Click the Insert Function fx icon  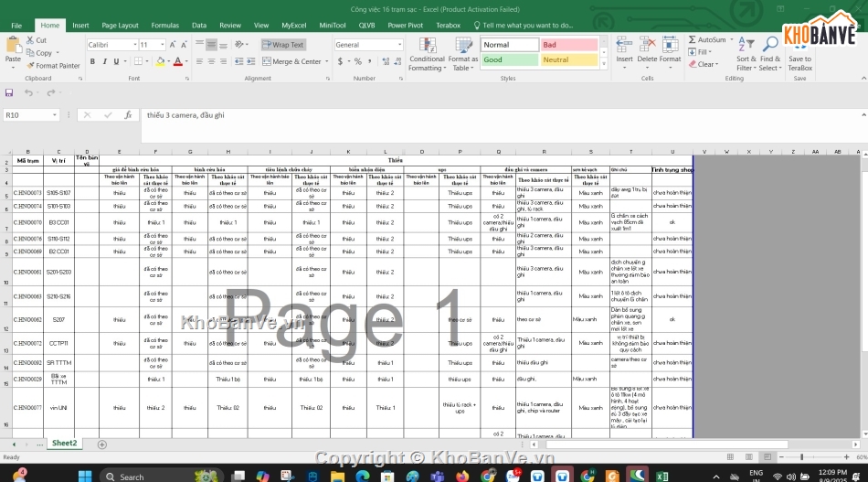click(x=128, y=115)
